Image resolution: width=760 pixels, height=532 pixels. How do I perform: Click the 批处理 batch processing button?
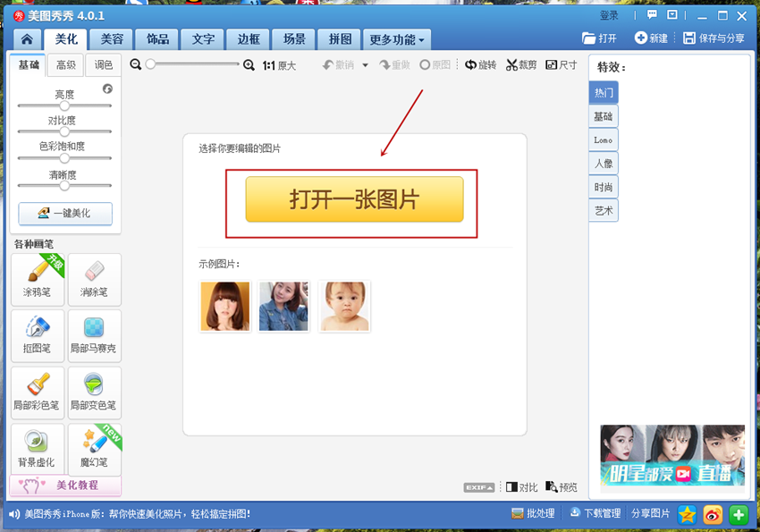[533, 513]
